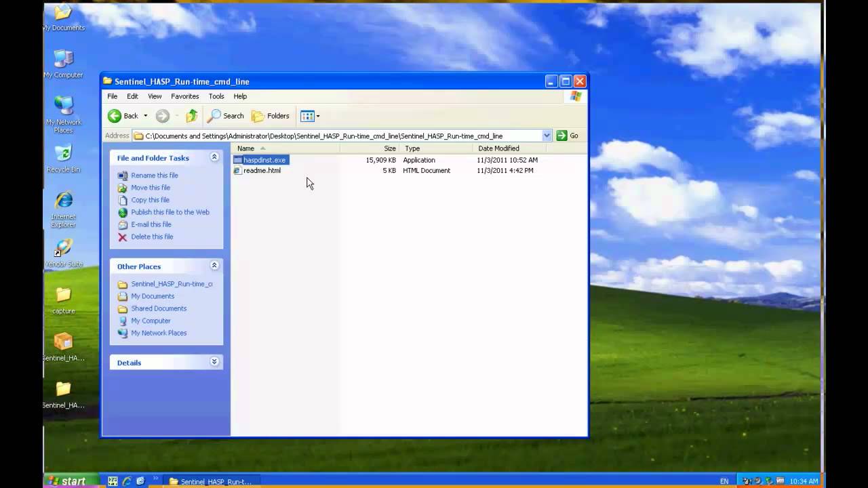
Task: Expand the Details panel
Action: click(x=214, y=362)
